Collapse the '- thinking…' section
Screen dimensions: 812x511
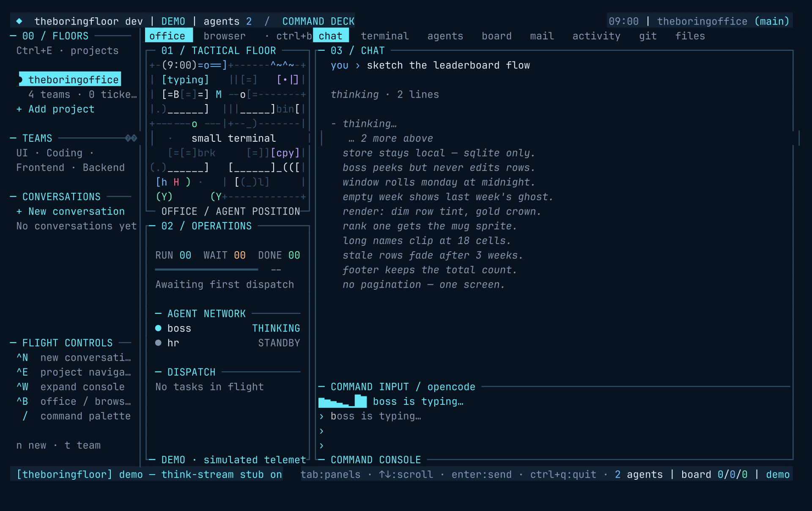[x=364, y=124]
